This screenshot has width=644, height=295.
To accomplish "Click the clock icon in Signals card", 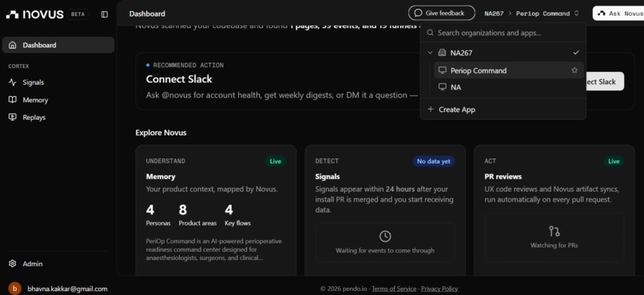I will [385, 237].
